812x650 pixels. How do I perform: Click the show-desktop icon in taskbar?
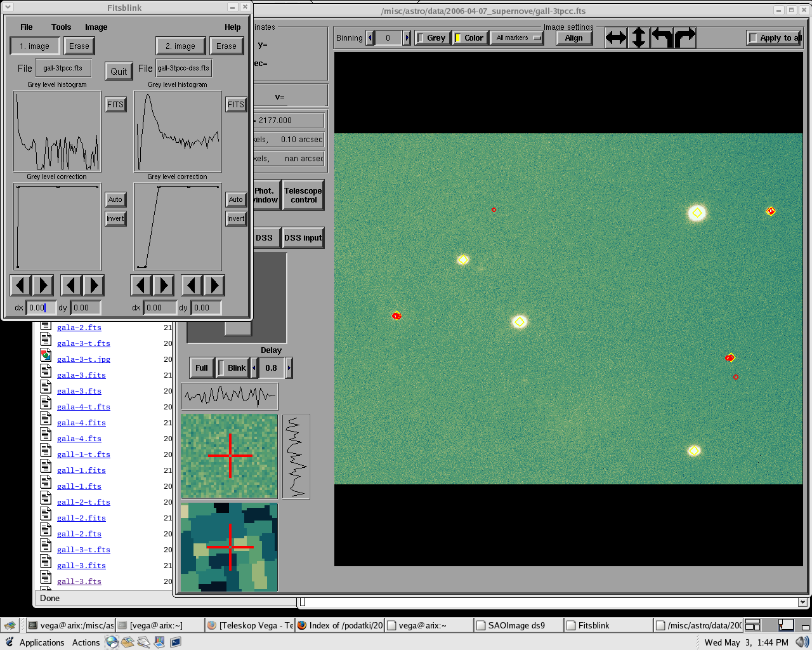coord(10,625)
